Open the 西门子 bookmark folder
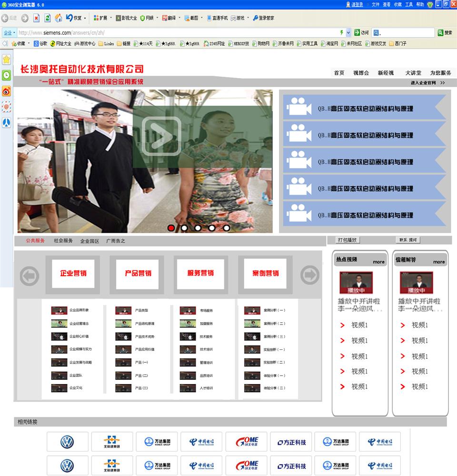457x476 pixels. point(397,43)
